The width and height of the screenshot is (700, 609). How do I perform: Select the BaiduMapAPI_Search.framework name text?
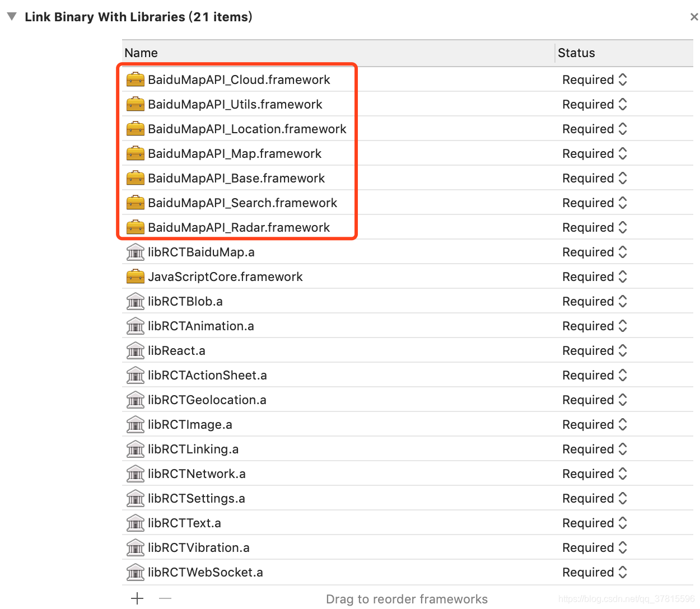pos(242,203)
